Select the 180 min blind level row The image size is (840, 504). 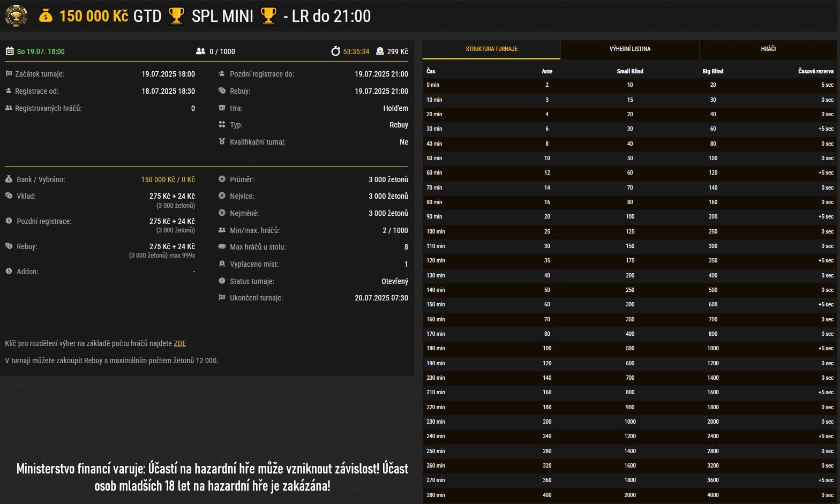(x=630, y=349)
